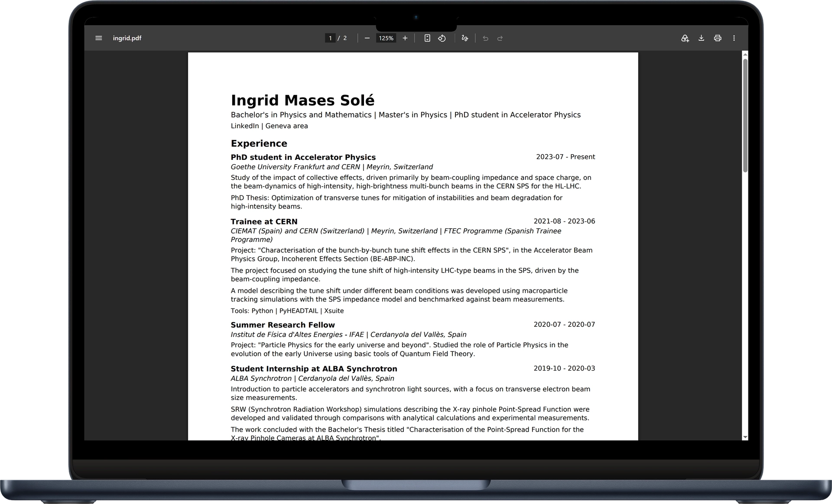This screenshot has width=832, height=504.
Task: Print the document
Action: (x=718, y=38)
